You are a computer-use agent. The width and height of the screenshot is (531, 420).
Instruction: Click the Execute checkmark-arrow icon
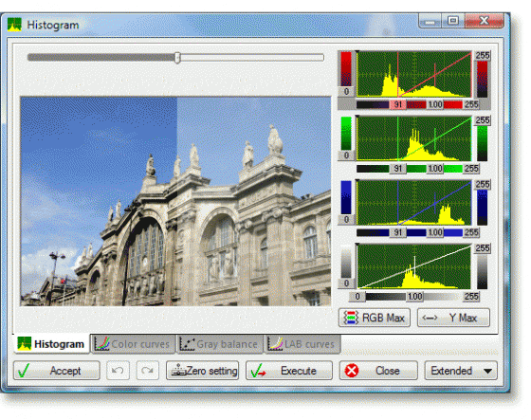[x=258, y=371]
